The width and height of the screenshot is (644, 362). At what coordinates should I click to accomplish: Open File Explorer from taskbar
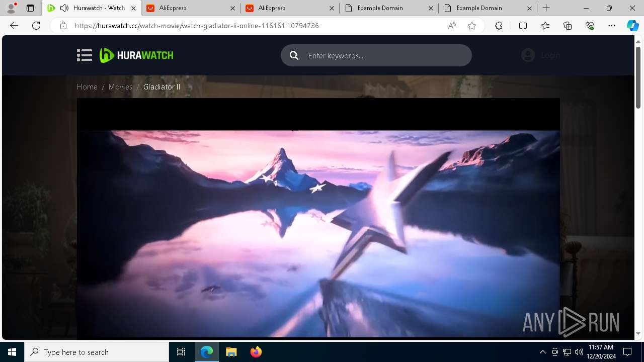pos(231,352)
